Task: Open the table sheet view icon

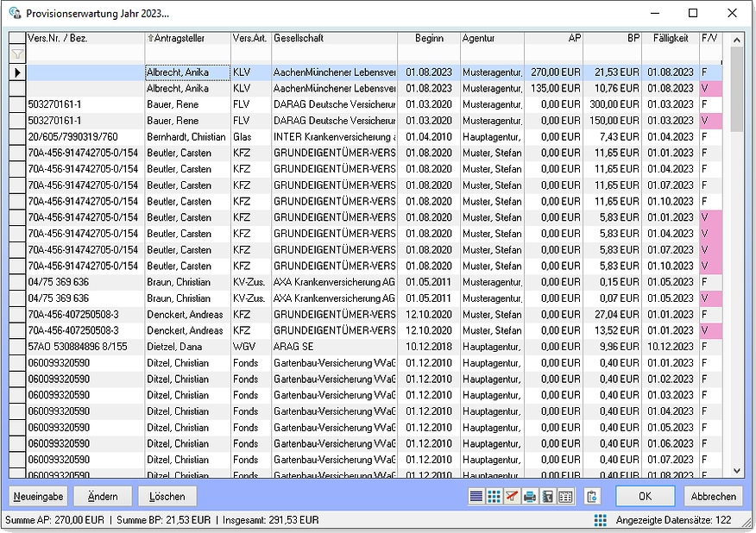Action: pyautogui.click(x=565, y=497)
